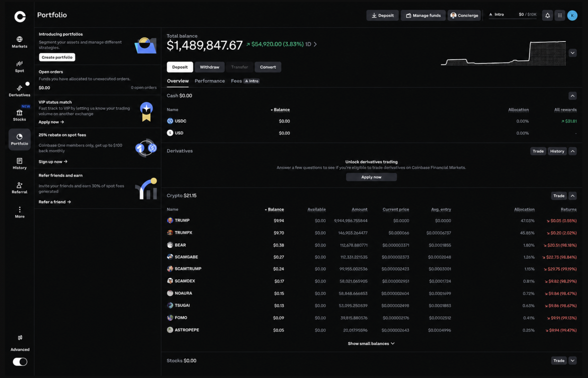Click Create portfolio
Image resolution: width=588 pixels, height=378 pixels.
[57, 57]
